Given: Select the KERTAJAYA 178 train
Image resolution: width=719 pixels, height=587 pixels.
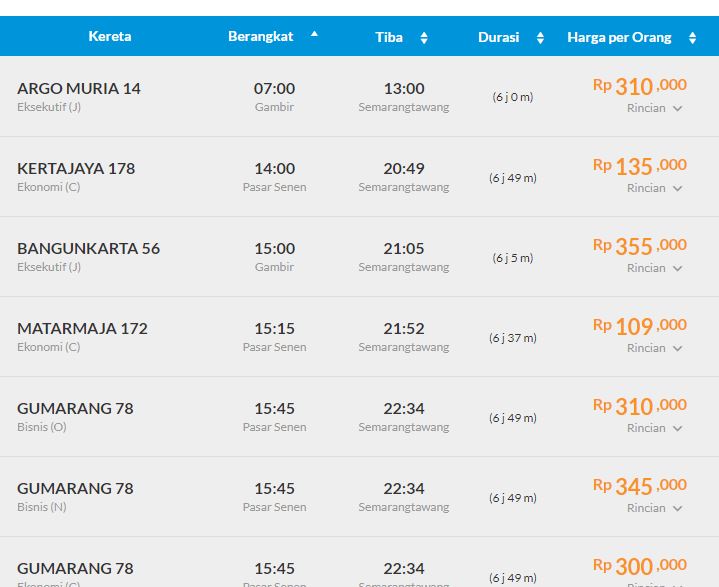Looking at the screenshot, I should [x=76, y=169].
